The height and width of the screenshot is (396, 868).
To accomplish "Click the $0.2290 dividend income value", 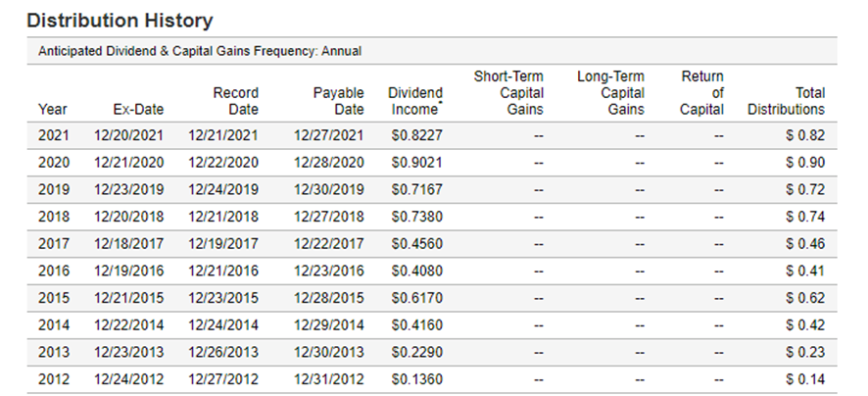I will (x=415, y=351).
